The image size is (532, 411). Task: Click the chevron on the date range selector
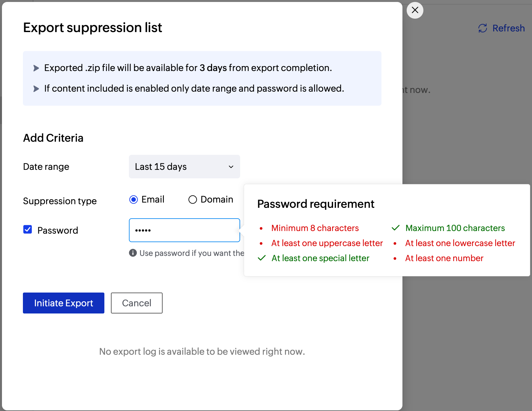pos(231,167)
